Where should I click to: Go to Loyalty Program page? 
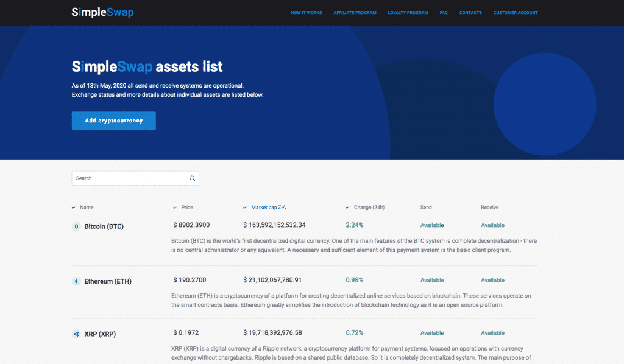click(x=408, y=13)
